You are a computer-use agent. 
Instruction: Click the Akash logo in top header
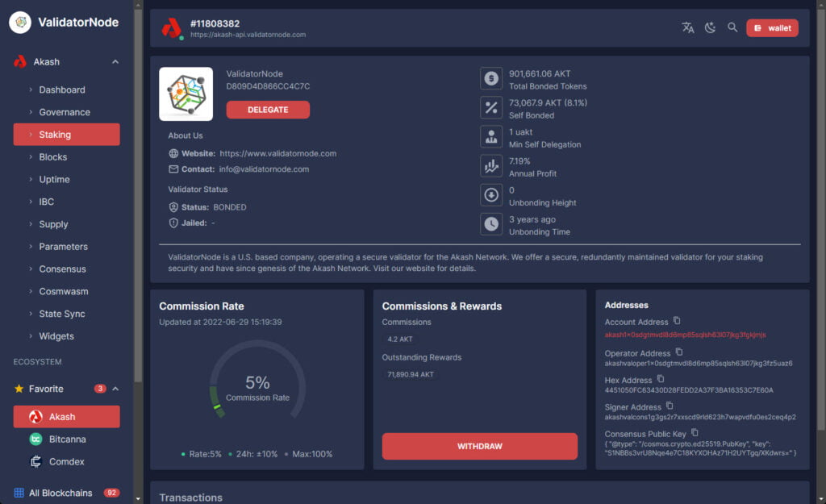172,28
